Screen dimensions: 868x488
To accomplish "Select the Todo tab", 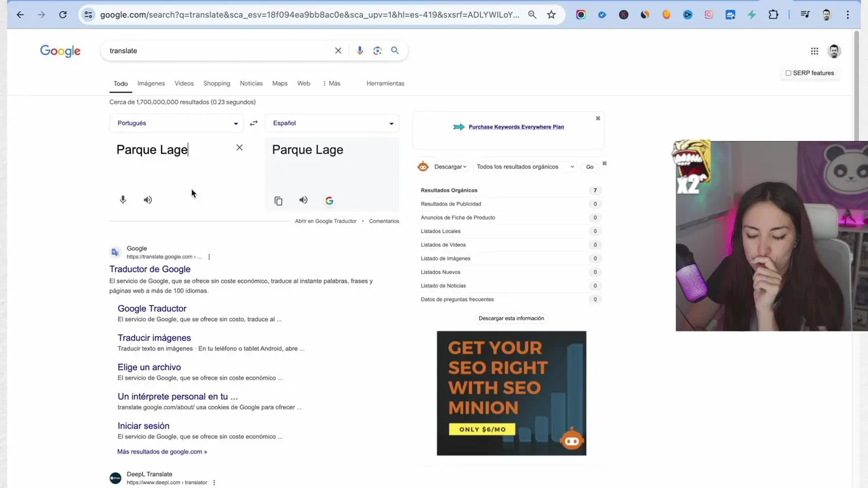I will [x=121, y=83].
